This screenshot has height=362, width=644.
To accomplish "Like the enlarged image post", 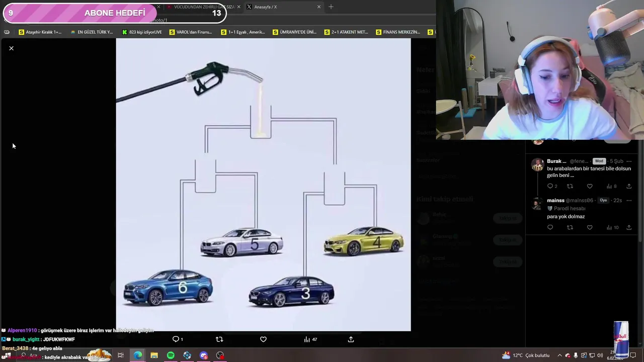I will point(263,339).
